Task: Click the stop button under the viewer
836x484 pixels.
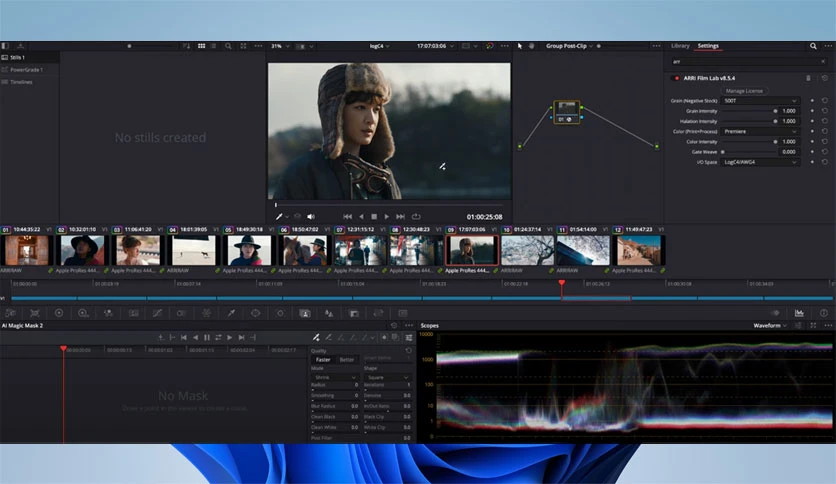Action: pyautogui.click(x=374, y=216)
